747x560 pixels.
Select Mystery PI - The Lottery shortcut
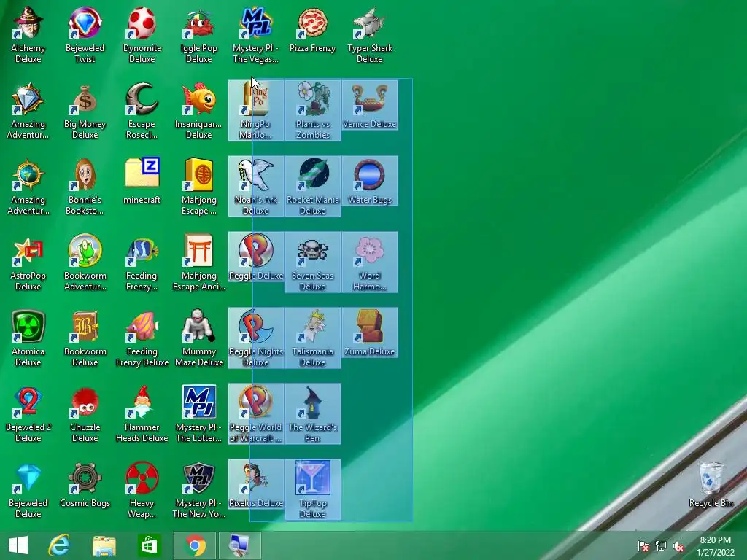pos(198,414)
